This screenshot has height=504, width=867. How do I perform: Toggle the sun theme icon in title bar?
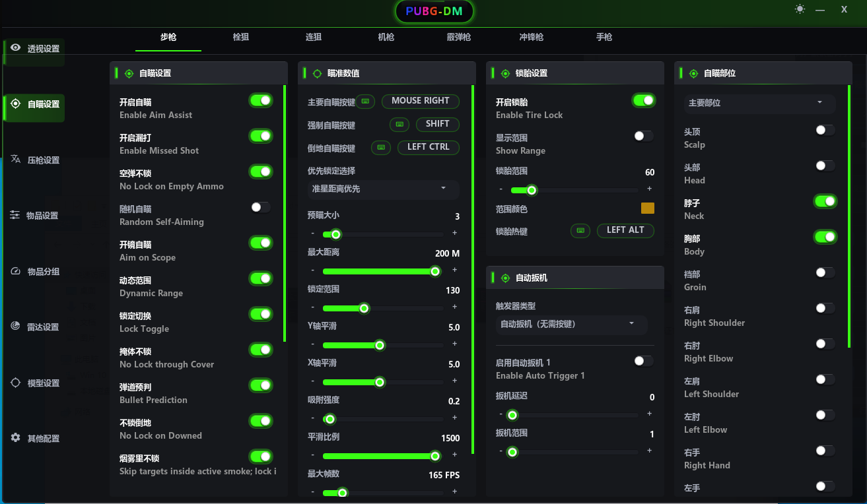(800, 9)
